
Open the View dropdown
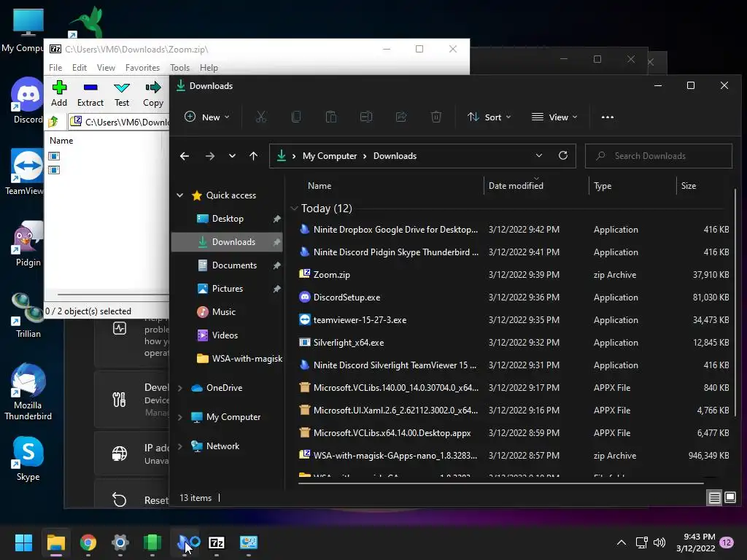tap(554, 117)
